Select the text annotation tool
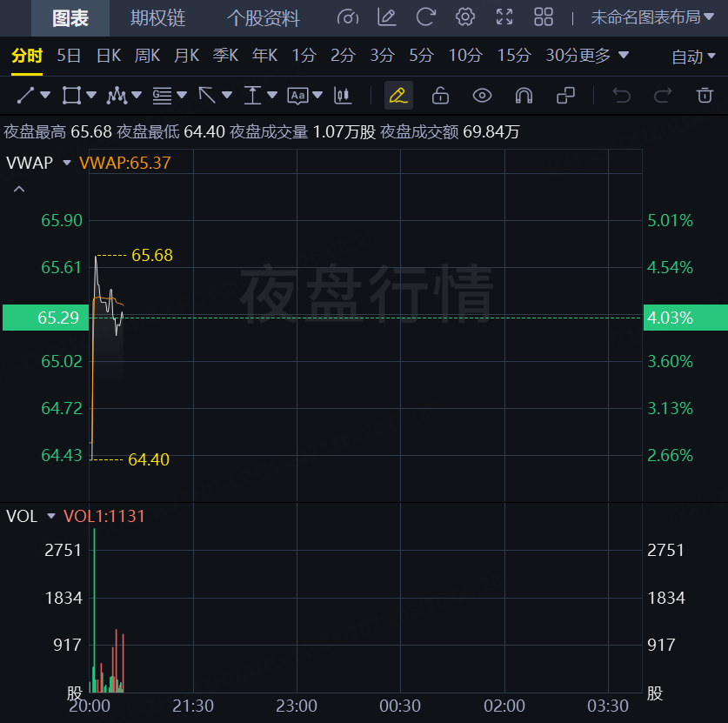Screen dimensions: 728x723 click(x=298, y=95)
